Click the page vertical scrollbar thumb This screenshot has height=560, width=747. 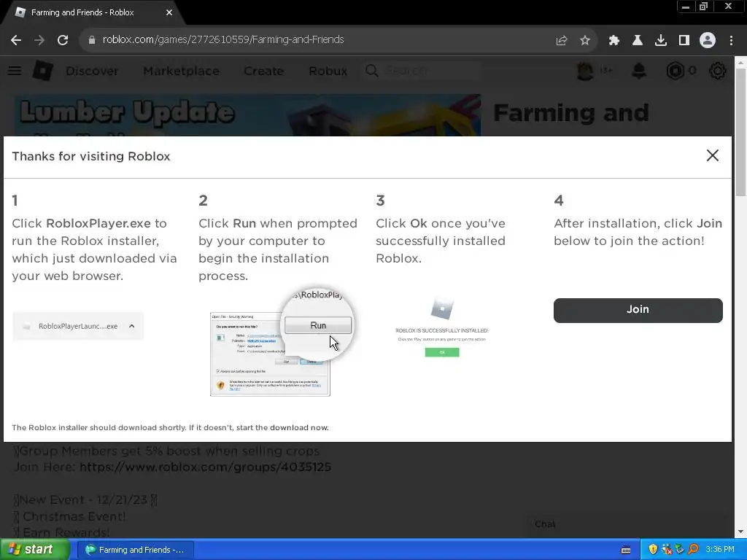click(x=740, y=132)
